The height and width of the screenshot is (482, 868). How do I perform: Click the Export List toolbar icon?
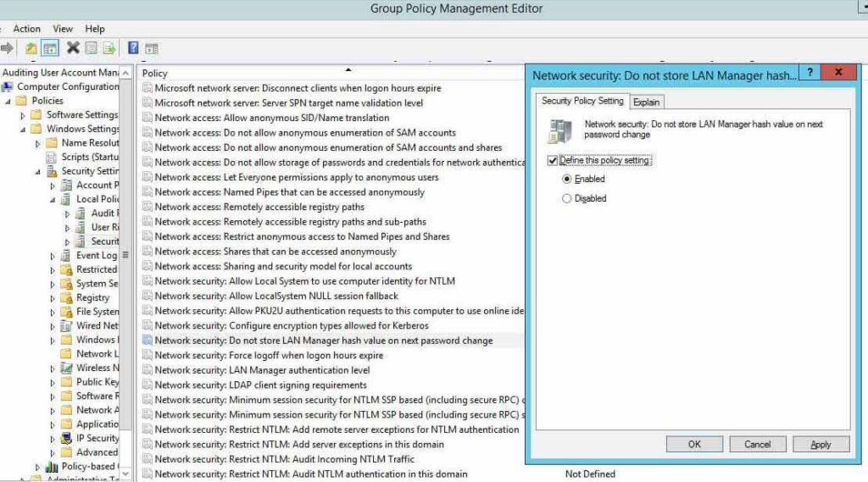pos(108,48)
